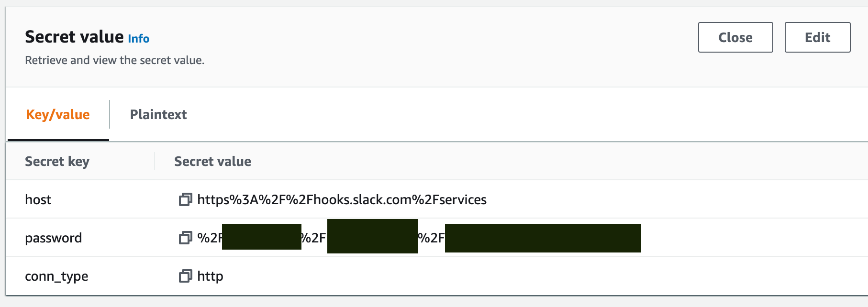Open the Info link beside Secret value
Image resolution: width=868 pixels, height=307 pixels.
click(139, 39)
